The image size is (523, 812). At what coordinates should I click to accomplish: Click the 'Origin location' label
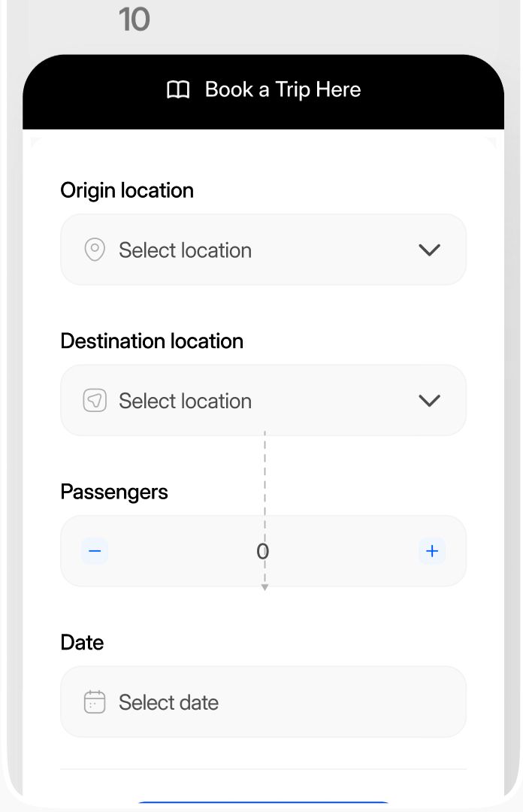(x=127, y=190)
